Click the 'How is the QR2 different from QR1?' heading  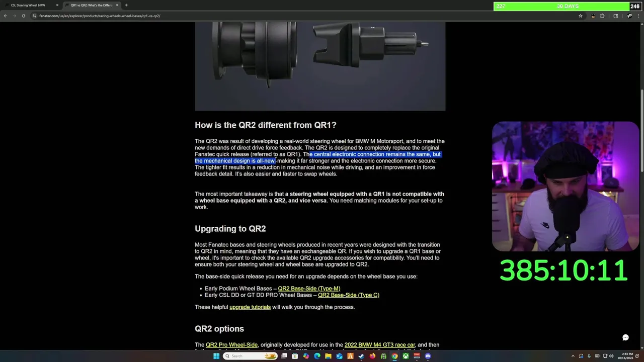pyautogui.click(x=266, y=125)
